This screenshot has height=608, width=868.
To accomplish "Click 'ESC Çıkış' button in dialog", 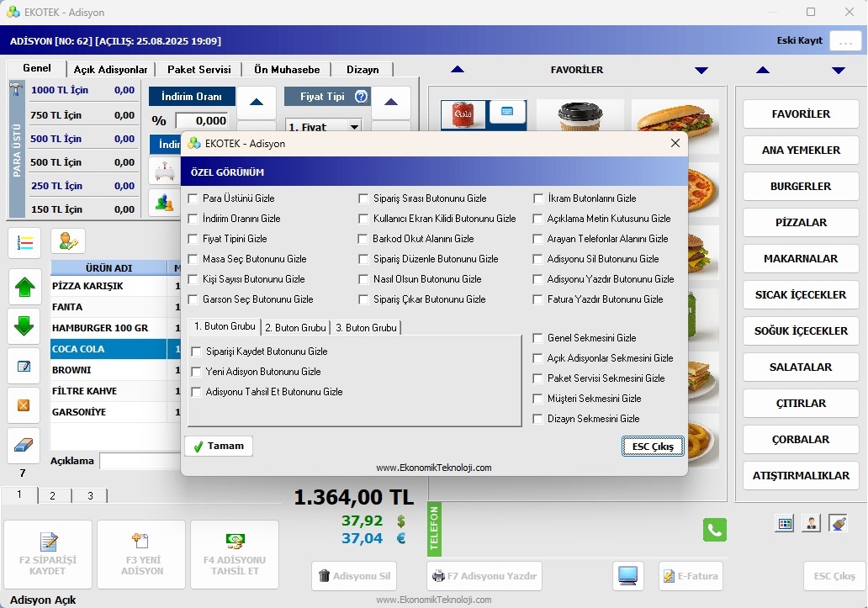I will [x=654, y=447].
